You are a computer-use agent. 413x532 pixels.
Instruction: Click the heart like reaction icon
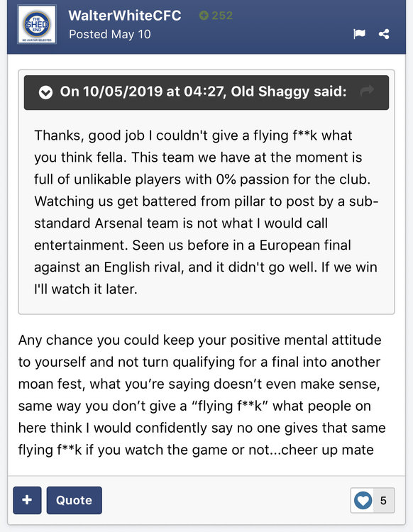click(363, 501)
